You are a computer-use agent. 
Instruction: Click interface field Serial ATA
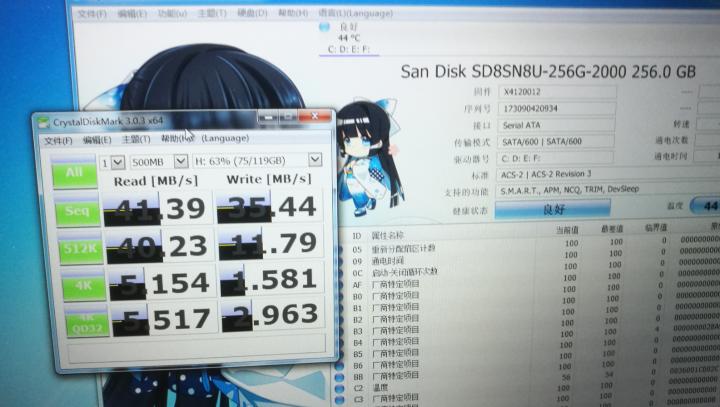click(x=556, y=125)
